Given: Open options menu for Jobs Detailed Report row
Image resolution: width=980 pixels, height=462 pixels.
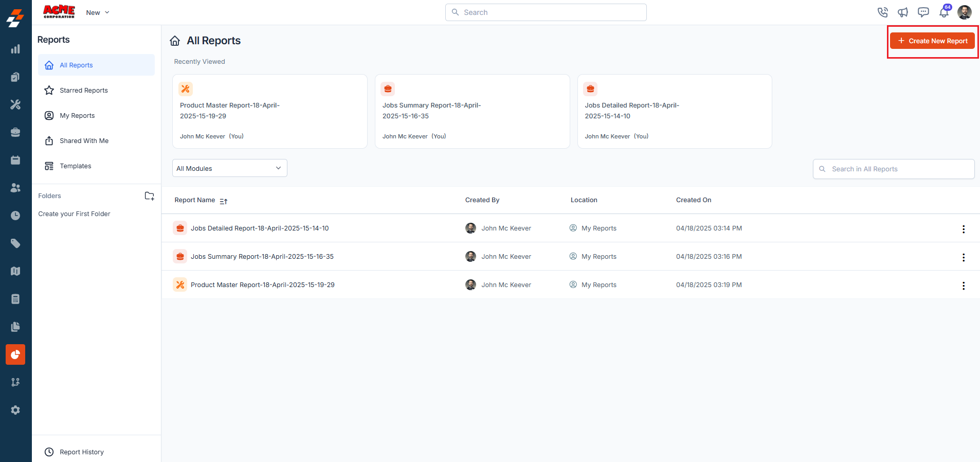Looking at the screenshot, I should (964, 229).
